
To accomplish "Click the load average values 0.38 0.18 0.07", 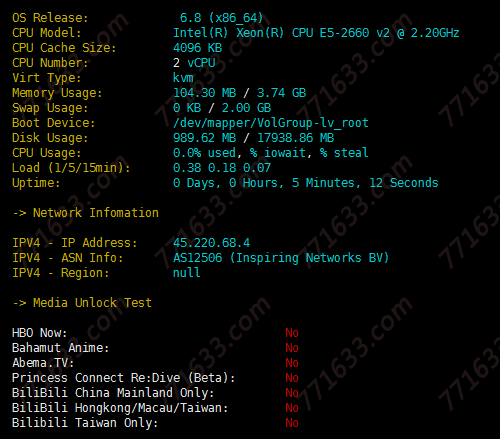I will pyautogui.click(x=222, y=168).
